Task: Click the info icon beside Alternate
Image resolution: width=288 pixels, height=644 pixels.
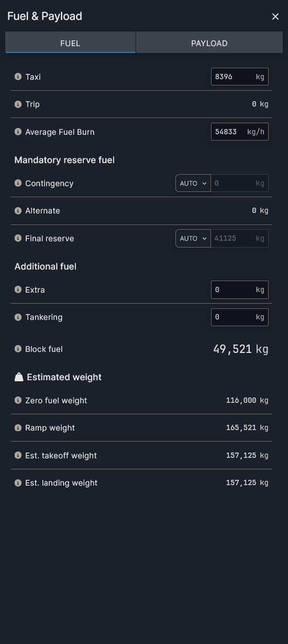Action: [x=18, y=210]
